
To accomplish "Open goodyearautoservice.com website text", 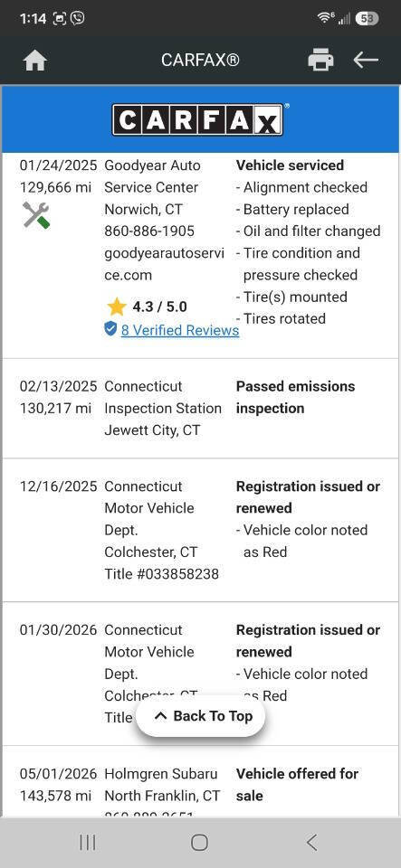I will pos(164,264).
